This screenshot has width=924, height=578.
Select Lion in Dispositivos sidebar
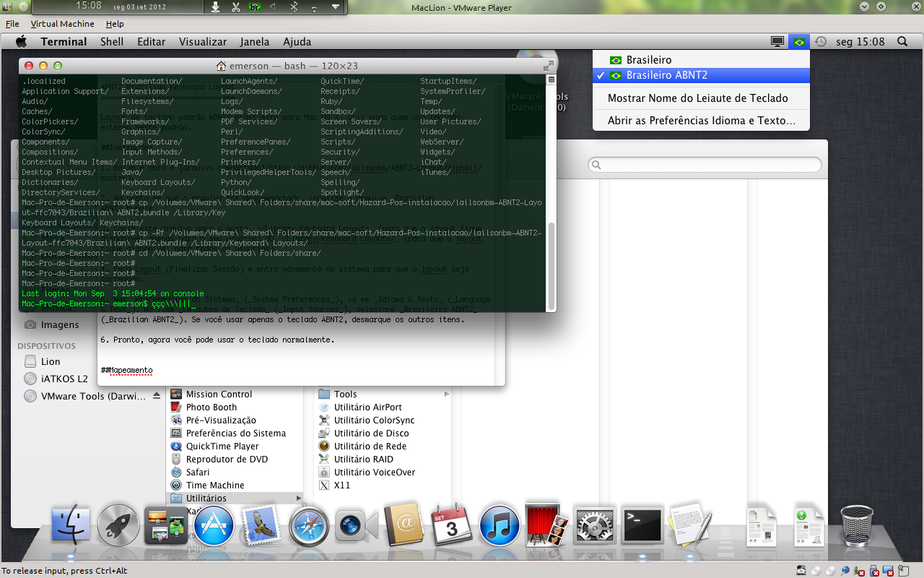coord(51,361)
